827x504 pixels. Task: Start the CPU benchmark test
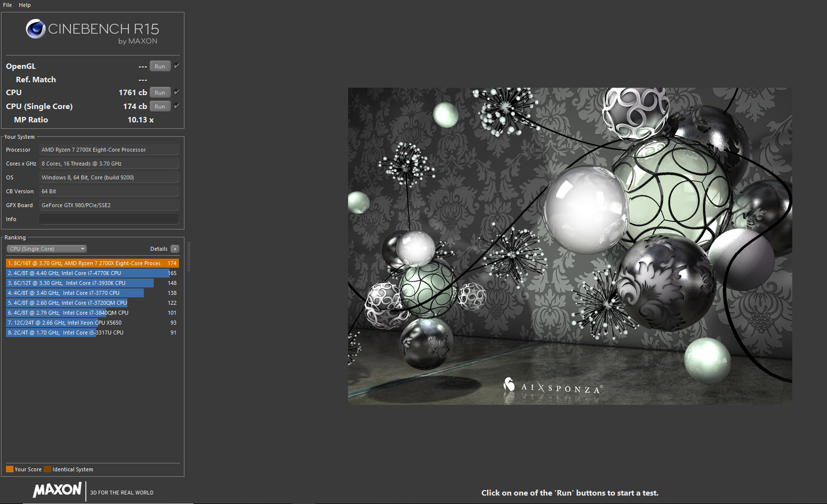pyautogui.click(x=160, y=92)
